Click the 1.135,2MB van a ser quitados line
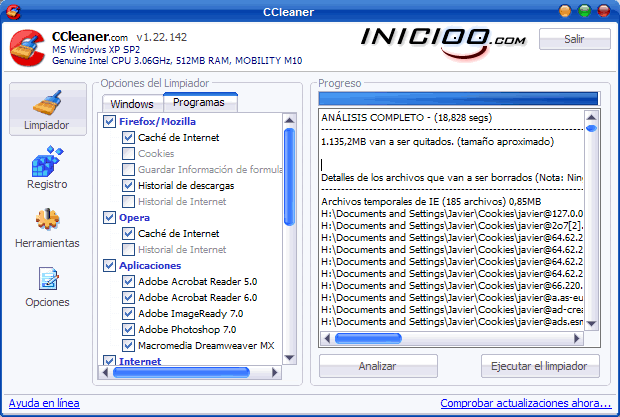This screenshot has width=620, height=417. point(437,142)
